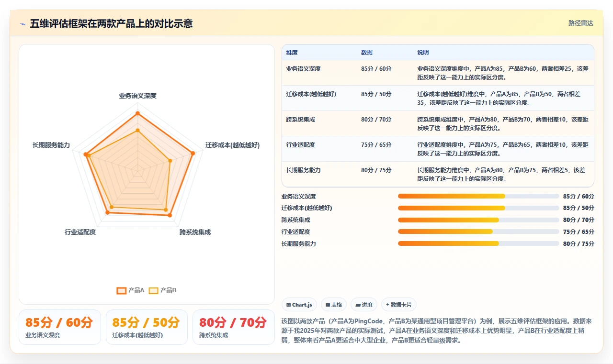Click radar axis label 业务语义深度
This screenshot has height=364, width=613.
(x=137, y=96)
